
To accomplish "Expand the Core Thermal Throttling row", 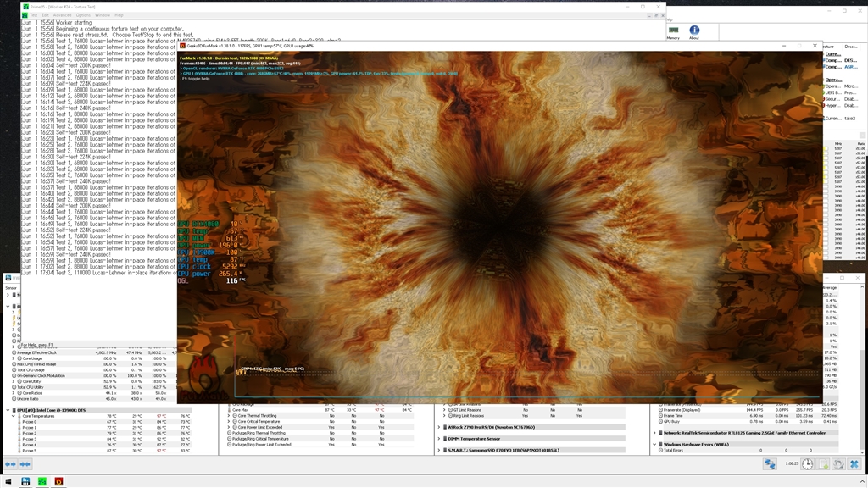I will pos(230,416).
